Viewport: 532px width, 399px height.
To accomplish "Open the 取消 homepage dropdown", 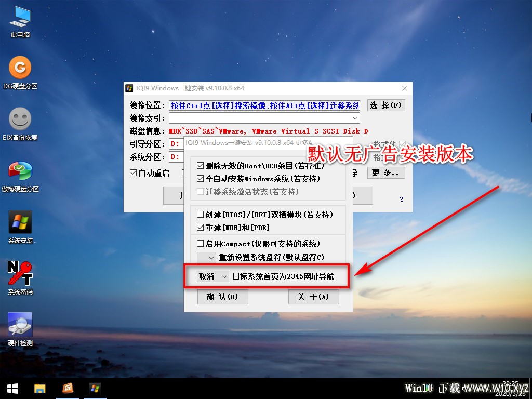I will pos(213,277).
